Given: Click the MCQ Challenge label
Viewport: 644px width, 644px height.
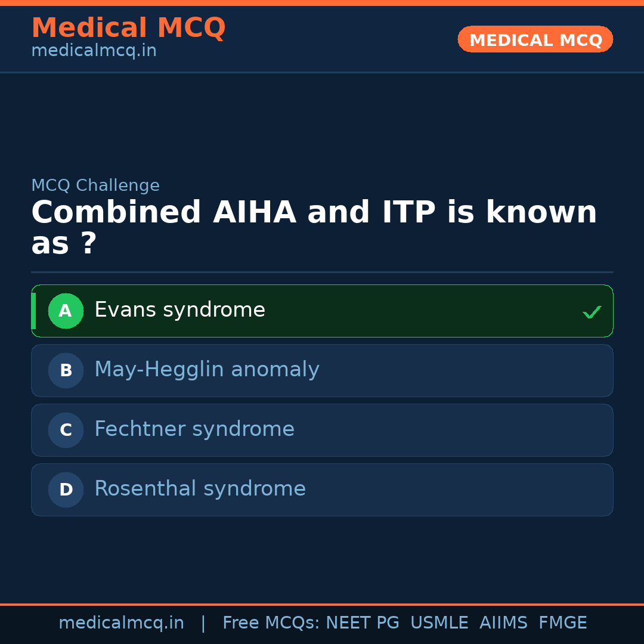Looking at the screenshot, I should [x=95, y=185].
